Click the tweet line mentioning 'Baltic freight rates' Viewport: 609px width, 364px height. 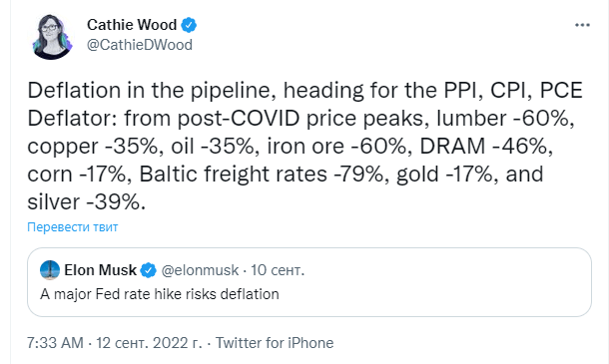click(x=286, y=175)
